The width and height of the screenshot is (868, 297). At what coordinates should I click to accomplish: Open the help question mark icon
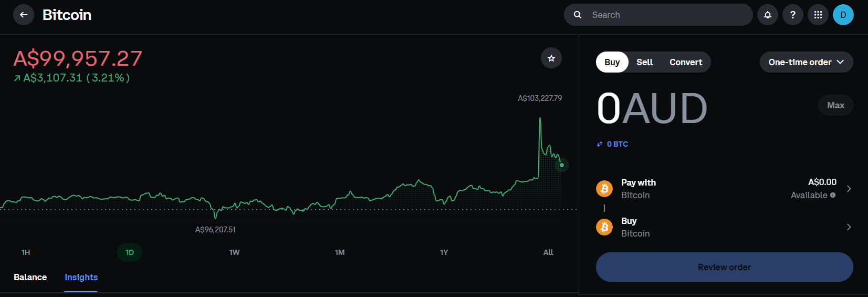coord(793,15)
